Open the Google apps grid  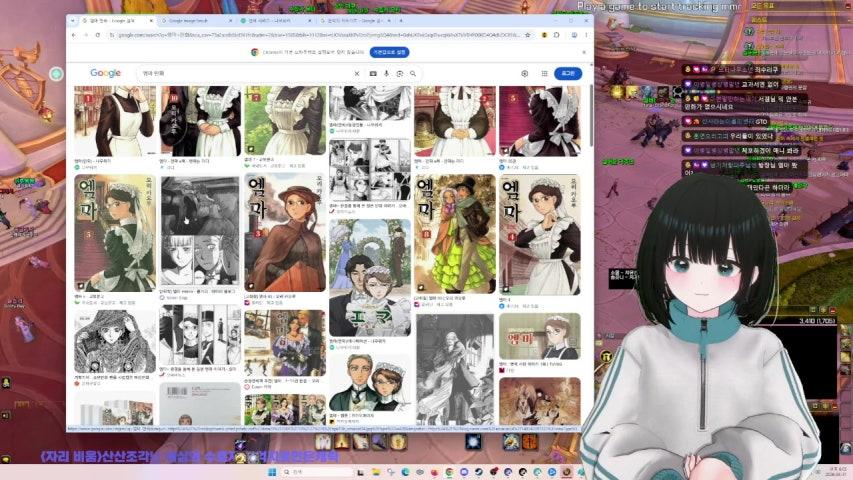click(544, 73)
